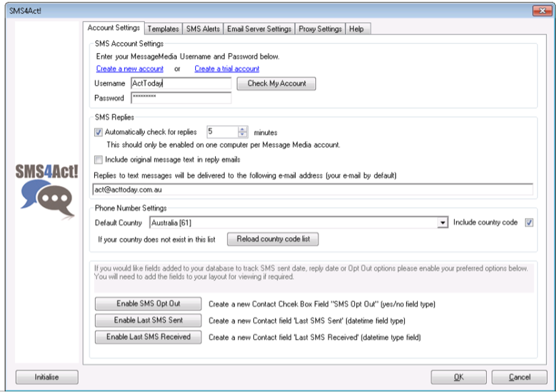Click into the minutes value field
557x392 pixels.
(222, 132)
